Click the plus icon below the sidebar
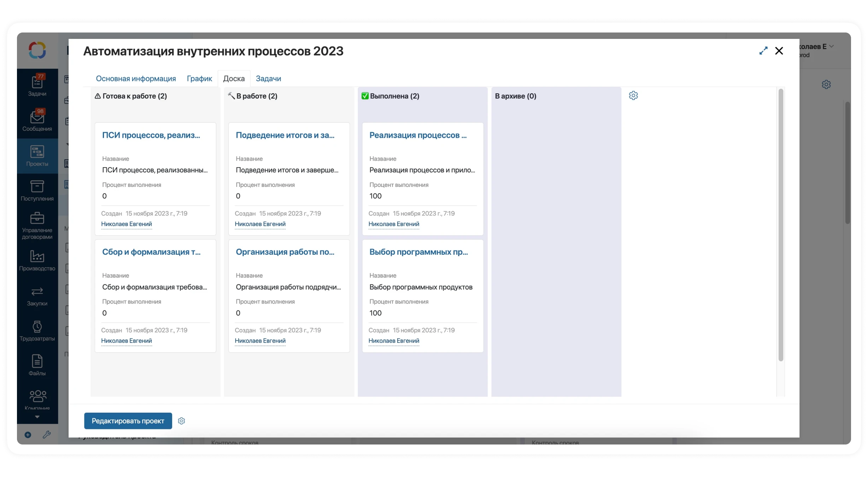The height and width of the screenshot is (477, 868). pos(28,435)
